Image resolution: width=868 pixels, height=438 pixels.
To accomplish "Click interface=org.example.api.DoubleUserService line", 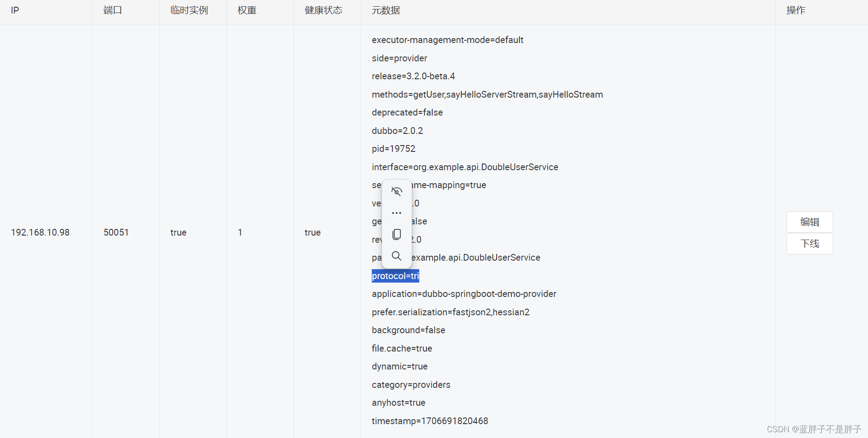I will pos(465,167).
